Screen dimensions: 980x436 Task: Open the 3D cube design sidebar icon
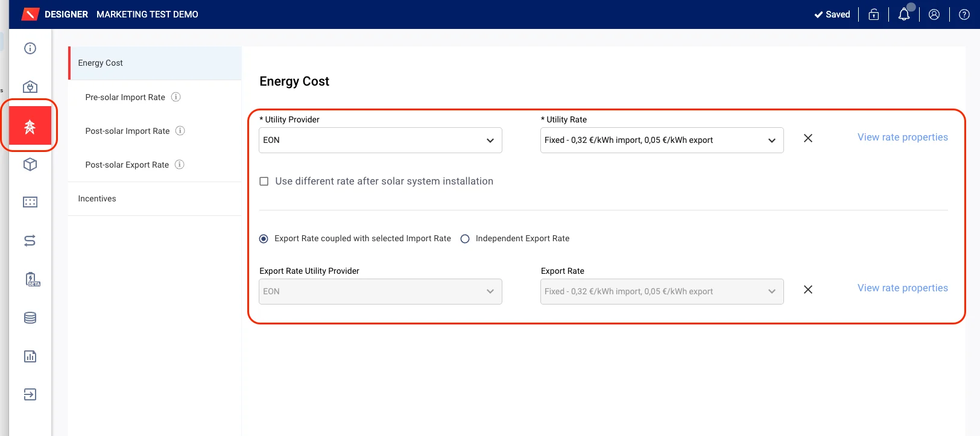point(30,164)
